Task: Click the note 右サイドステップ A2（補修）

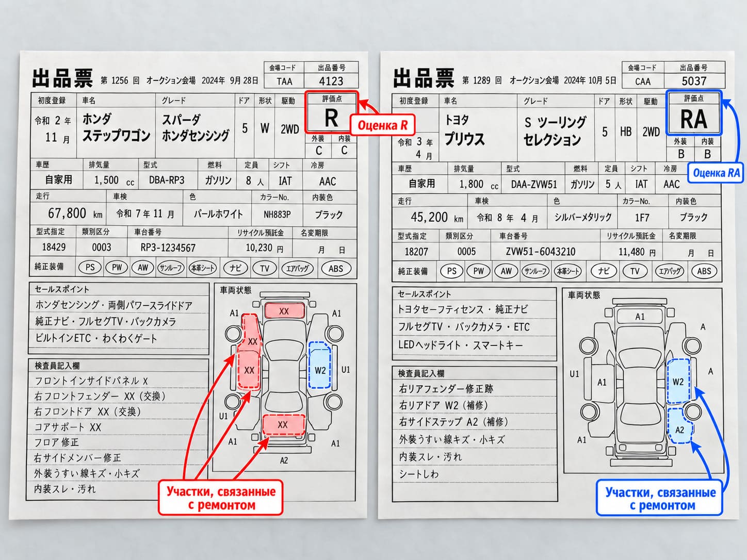Action: click(x=454, y=422)
